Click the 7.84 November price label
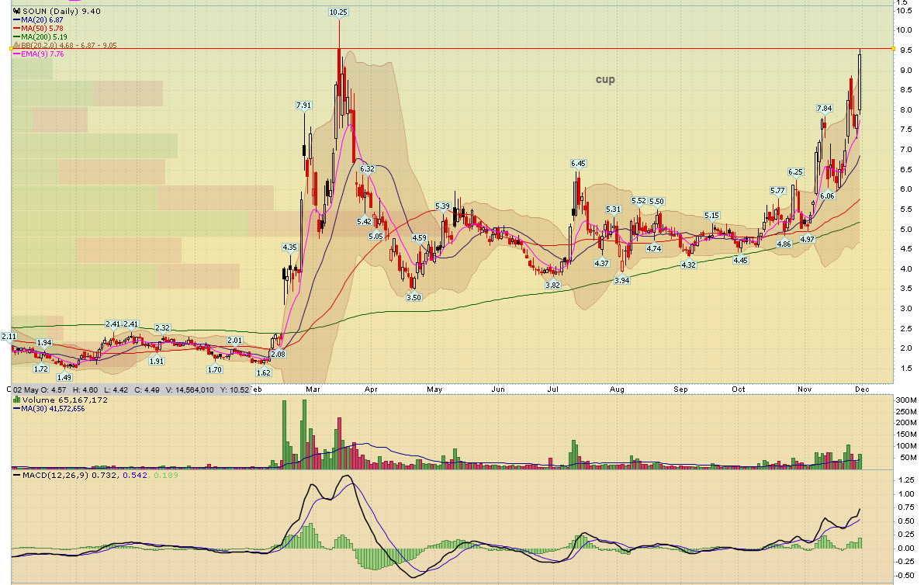The height and width of the screenshot is (585, 924). point(824,108)
